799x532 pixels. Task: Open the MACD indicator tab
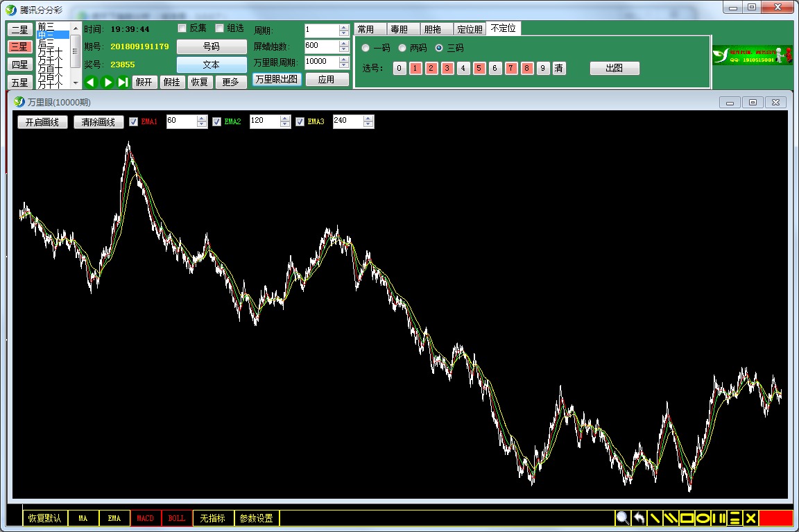coord(146,518)
